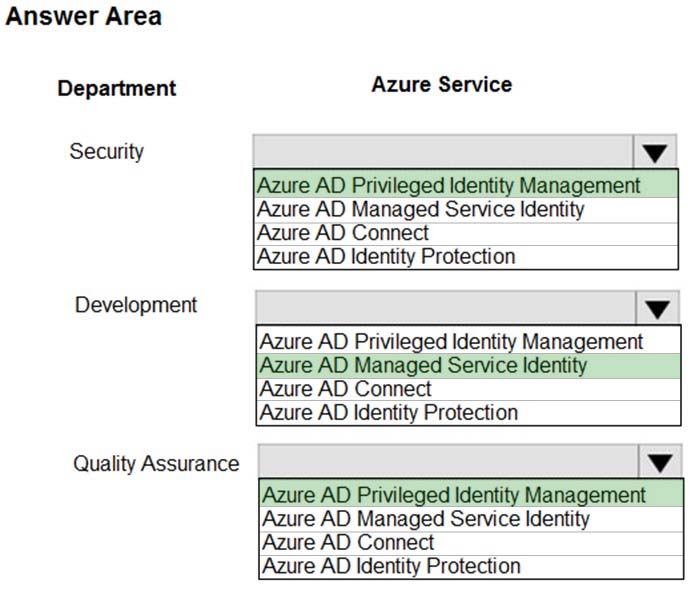695x593 pixels.
Task: Pick Azure AD Connect for Security
Action: coord(466,234)
